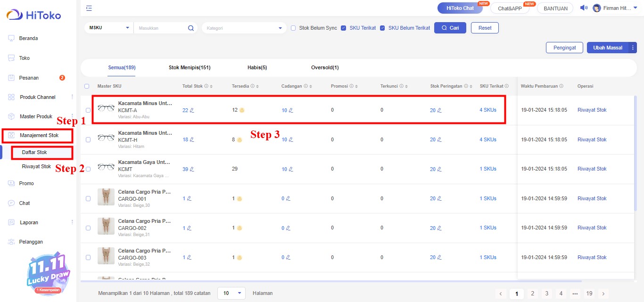Switch to the Stok Menipis(151) tab
Viewport: 644px width, 302px height.
pyautogui.click(x=190, y=68)
